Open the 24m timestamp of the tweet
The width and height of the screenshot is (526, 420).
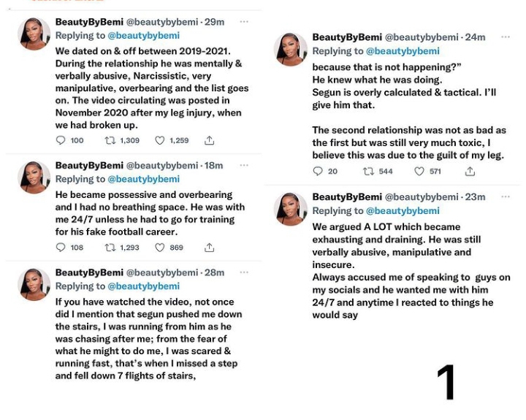pyautogui.click(x=475, y=37)
